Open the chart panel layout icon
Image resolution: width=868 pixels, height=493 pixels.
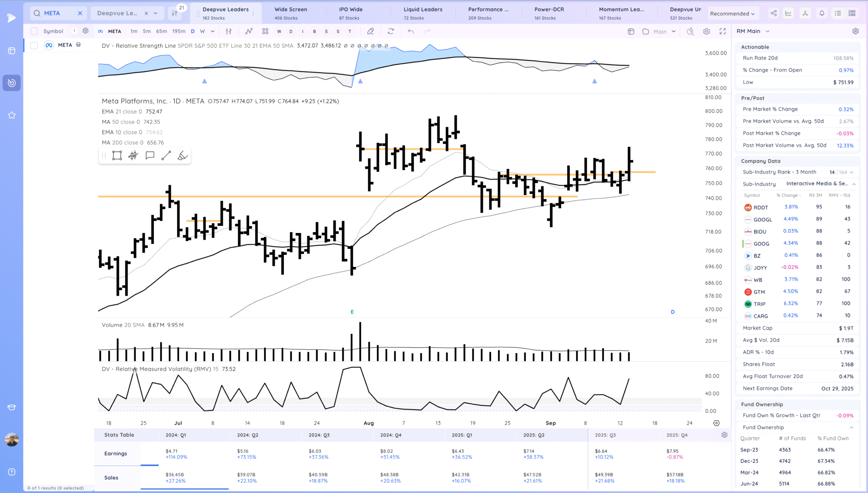[631, 32]
